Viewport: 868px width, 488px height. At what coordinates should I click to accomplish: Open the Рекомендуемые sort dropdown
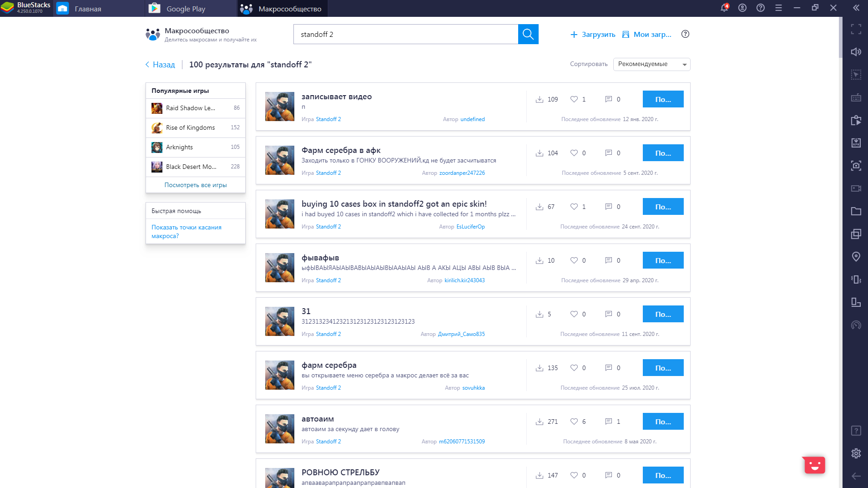tap(651, 64)
